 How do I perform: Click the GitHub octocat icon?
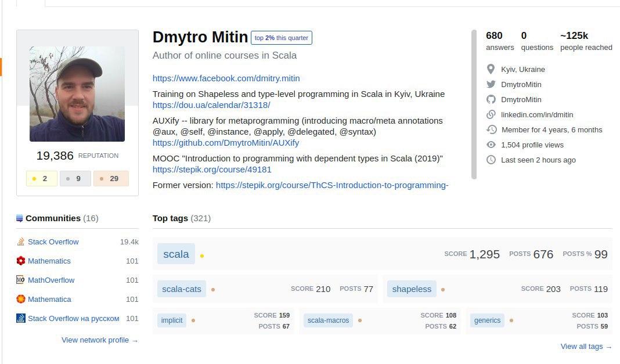491,99
